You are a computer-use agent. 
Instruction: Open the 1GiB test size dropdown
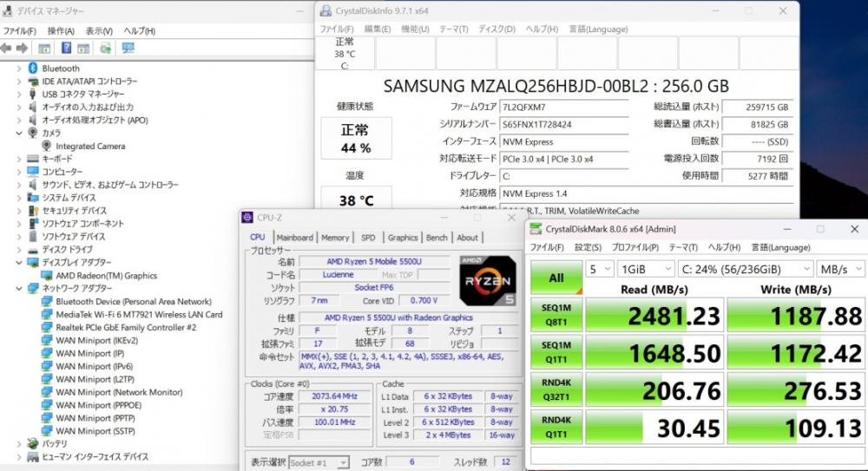coord(647,269)
